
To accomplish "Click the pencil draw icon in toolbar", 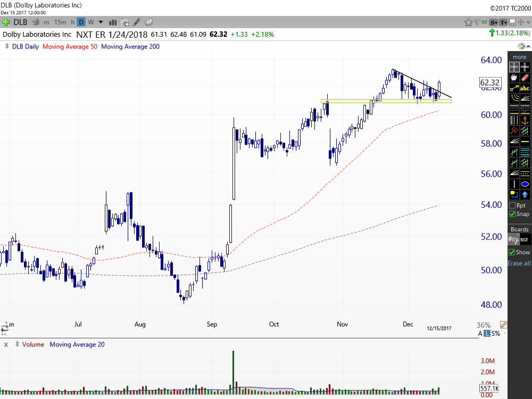I will pyautogui.click(x=137, y=22).
